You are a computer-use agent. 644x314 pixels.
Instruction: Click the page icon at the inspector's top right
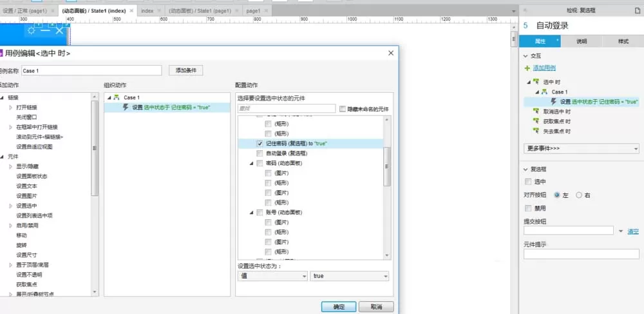tap(637, 11)
